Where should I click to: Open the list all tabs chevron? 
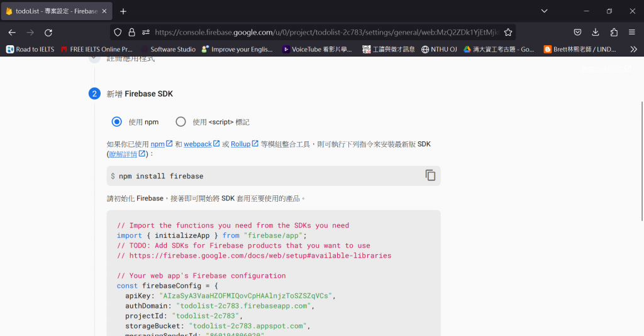(544, 11)
